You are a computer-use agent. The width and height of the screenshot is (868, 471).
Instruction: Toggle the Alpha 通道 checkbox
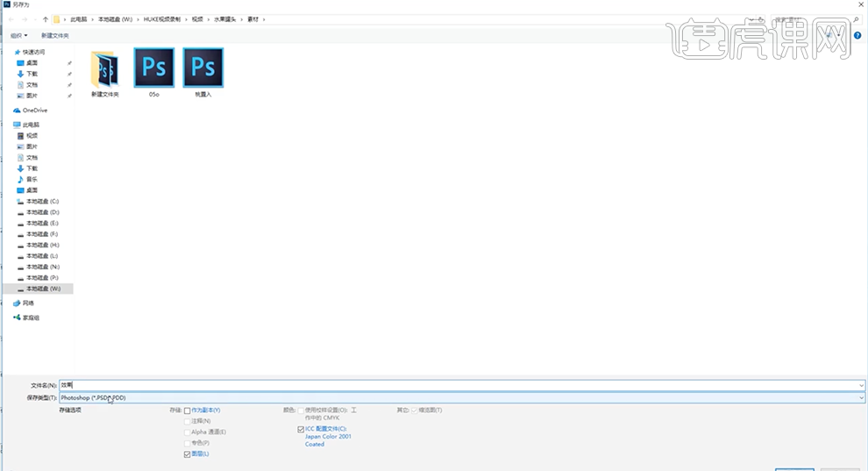point(187,432)
